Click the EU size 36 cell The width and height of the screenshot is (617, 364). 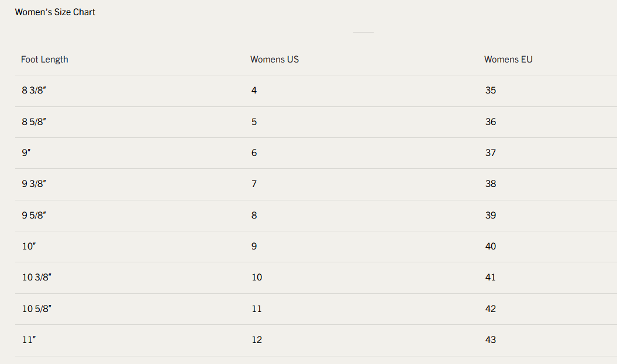click(x=491, y=122)
